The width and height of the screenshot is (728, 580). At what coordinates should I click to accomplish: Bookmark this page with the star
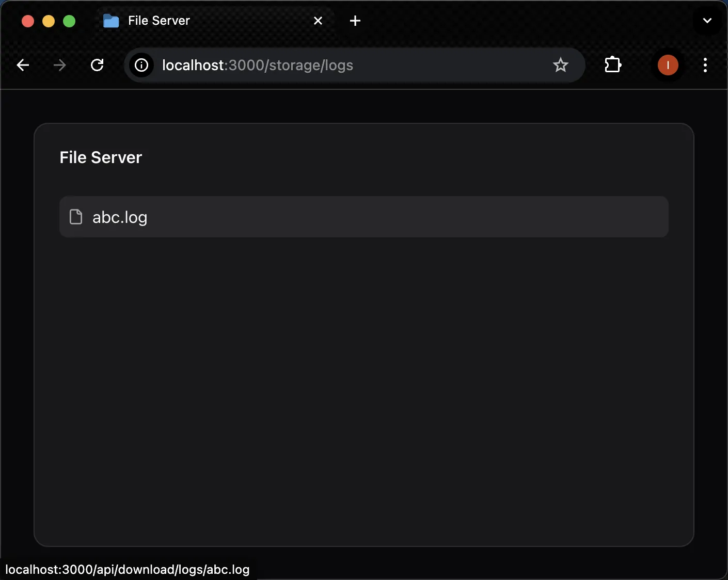[560, 65]
